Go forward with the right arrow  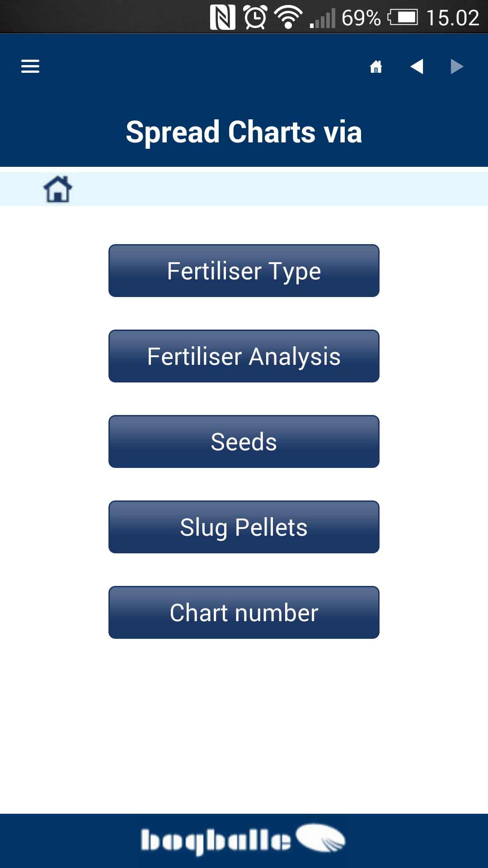457,66
